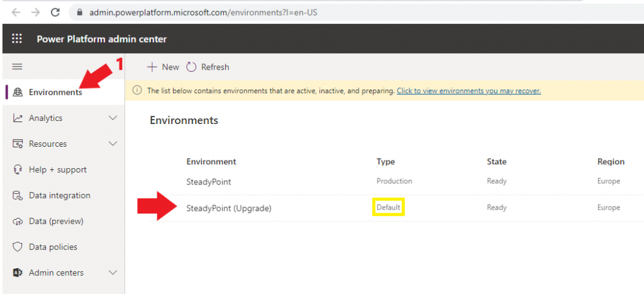Click the Admin centers icon

coord(17,273)
